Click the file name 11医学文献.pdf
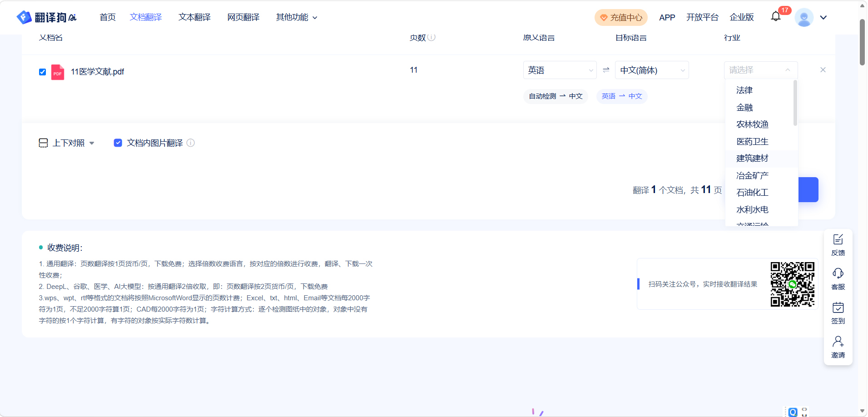Image resolution: width=868 pixels, height=417 pixels. [97, 72]
